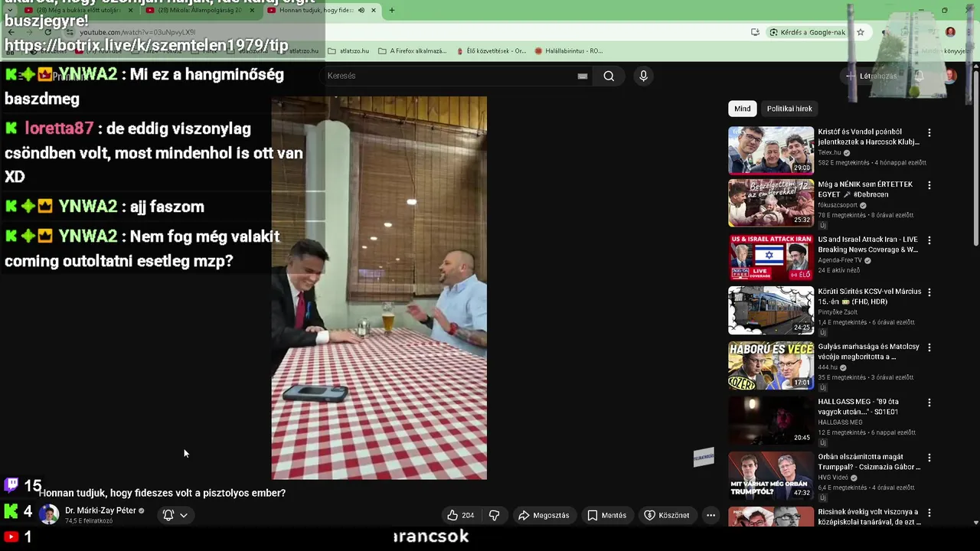Viewport: 980px width, 551px height.
Task: Click the install-app icon in the address bar
Action: [x=755, y=32]
